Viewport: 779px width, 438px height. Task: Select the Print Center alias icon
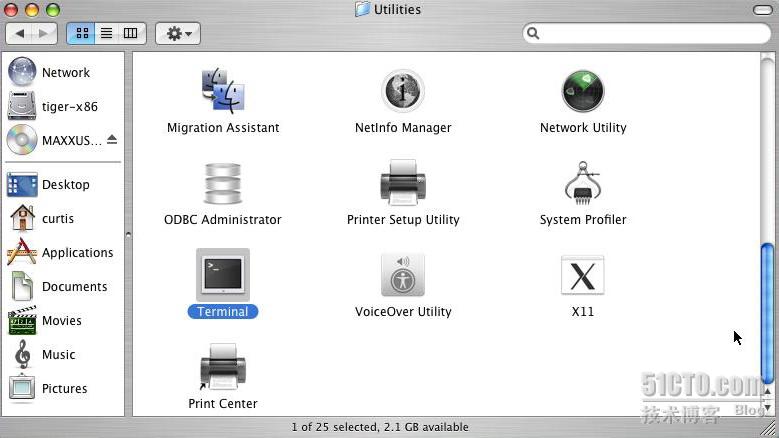click(x=223, y=367)
